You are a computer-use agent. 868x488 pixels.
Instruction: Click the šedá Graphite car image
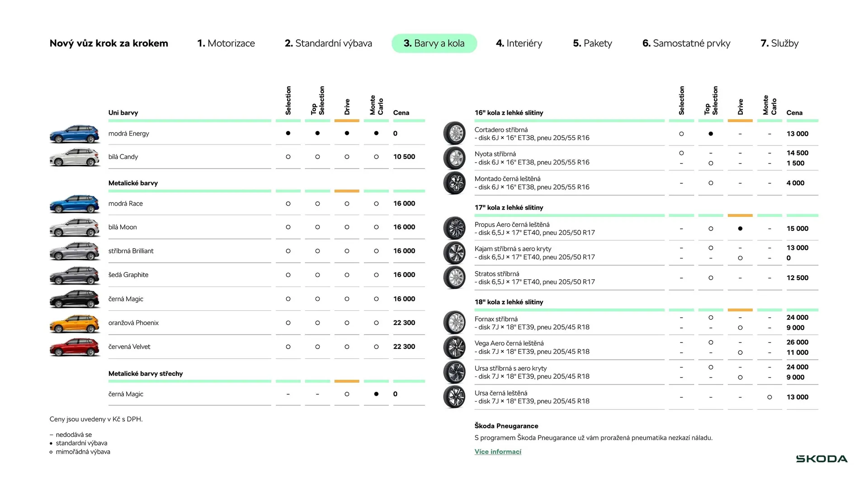75,275
